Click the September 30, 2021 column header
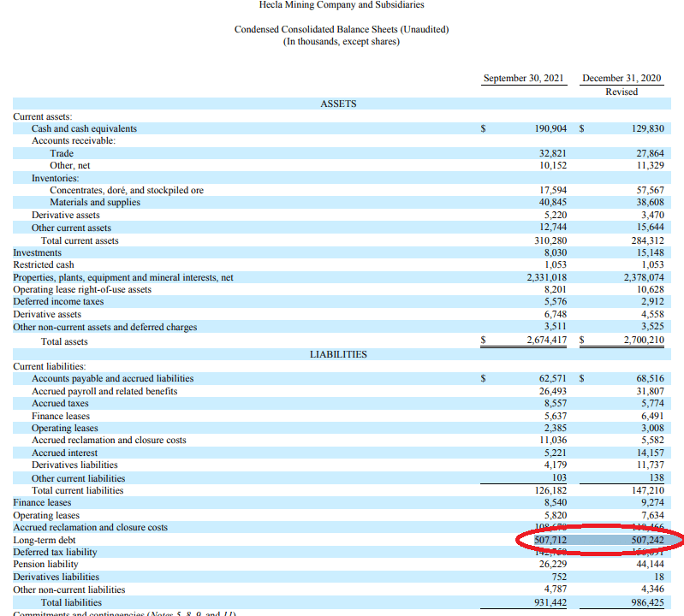Screen dimensions: 684x616 pyautogui.click(x=523, y=78)
